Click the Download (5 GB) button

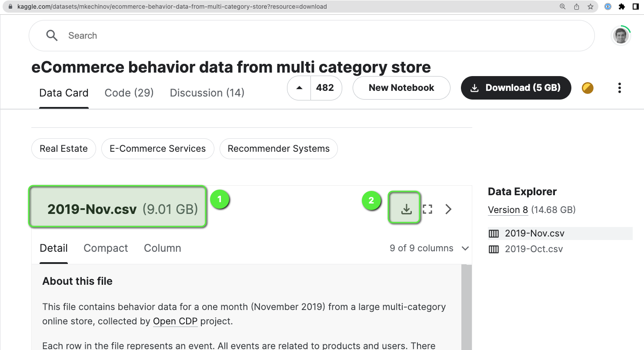coord(516,87)
